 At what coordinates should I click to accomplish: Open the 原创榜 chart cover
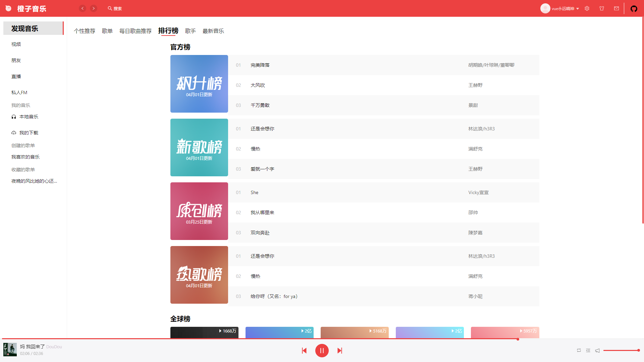[199, 211]
